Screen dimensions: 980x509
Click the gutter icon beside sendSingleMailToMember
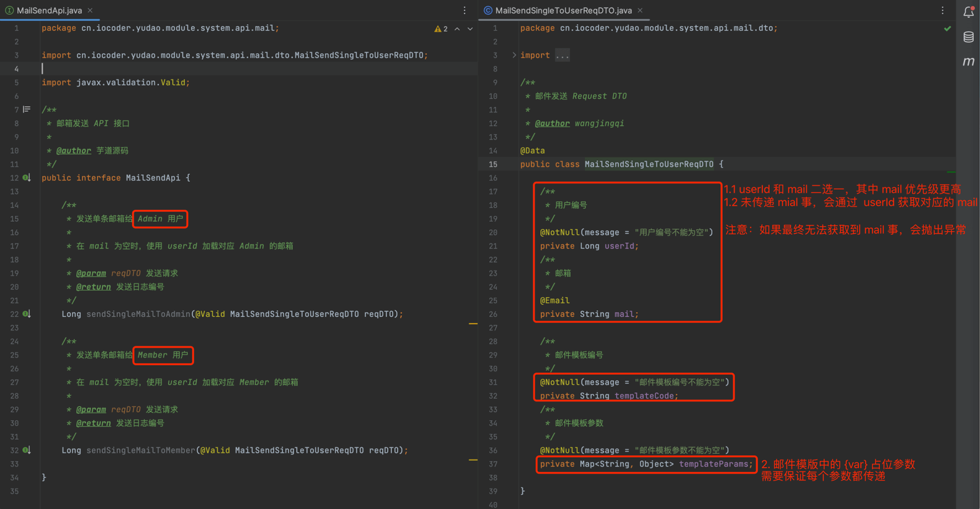click(27, 450)
